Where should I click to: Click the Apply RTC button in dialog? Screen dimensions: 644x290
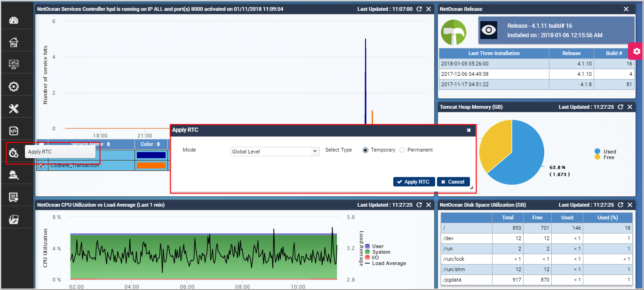(414, 182)
